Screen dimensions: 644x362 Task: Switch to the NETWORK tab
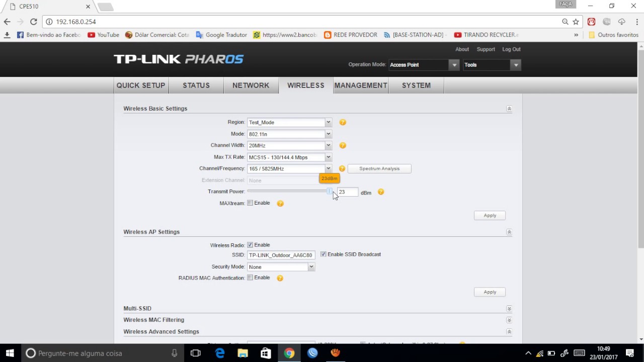[251, 85]
